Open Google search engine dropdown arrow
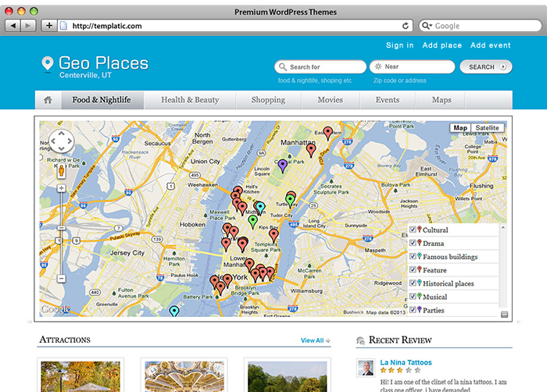The height and width of the screenshot is (392, 547). coord(431,26)
